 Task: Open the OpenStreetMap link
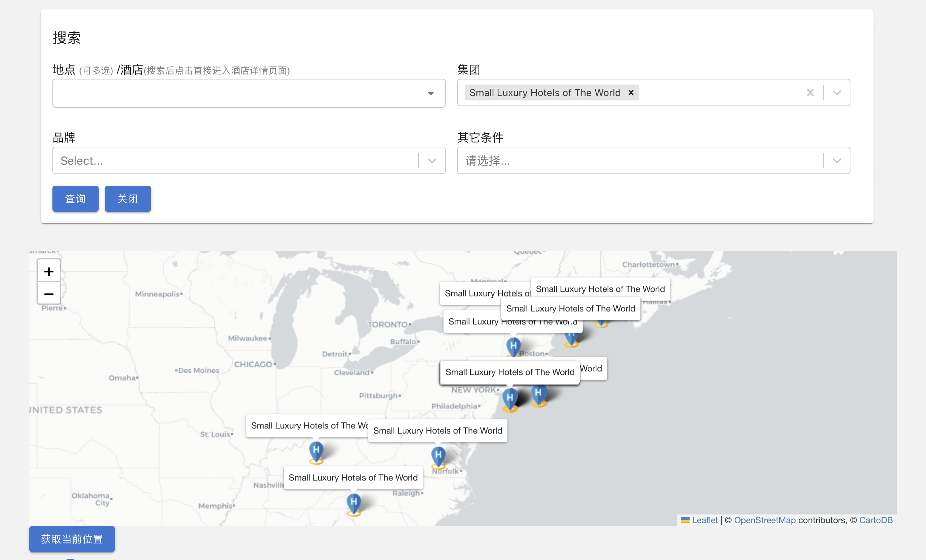point(764,520)
